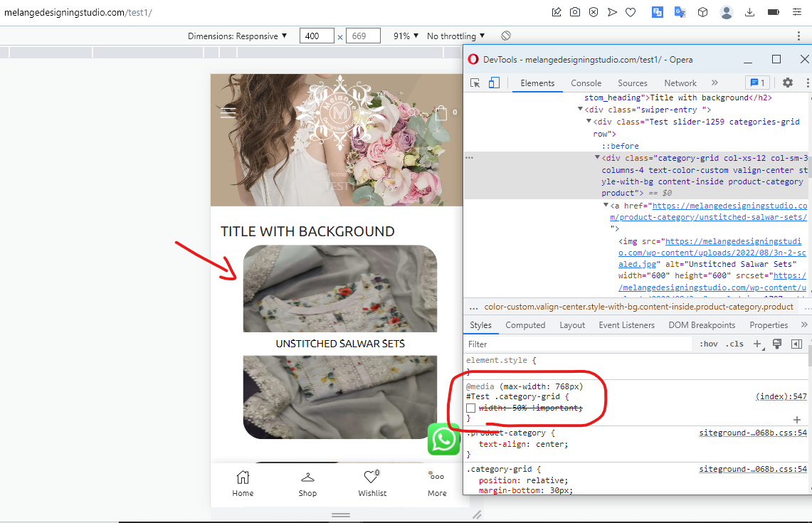The height and width of the screenshot is (523, 812).
Task: Tap the WhatsApp chat icon on the page
Action: pos(444,439)
